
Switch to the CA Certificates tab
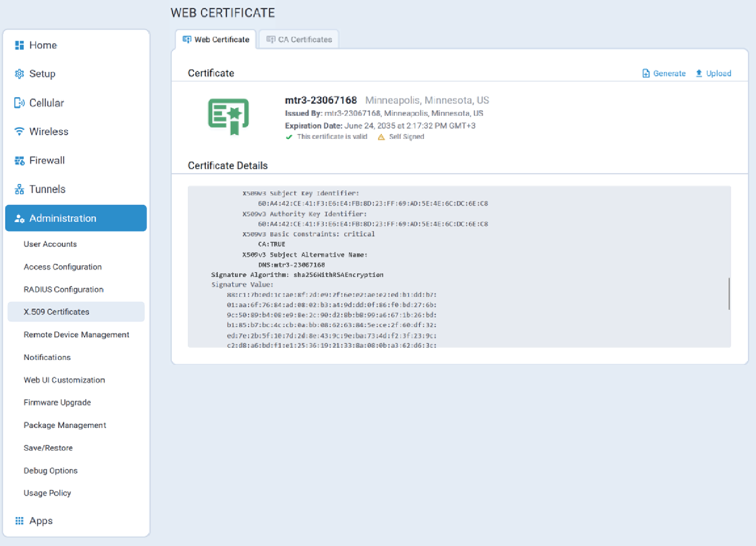pos(299,40)
